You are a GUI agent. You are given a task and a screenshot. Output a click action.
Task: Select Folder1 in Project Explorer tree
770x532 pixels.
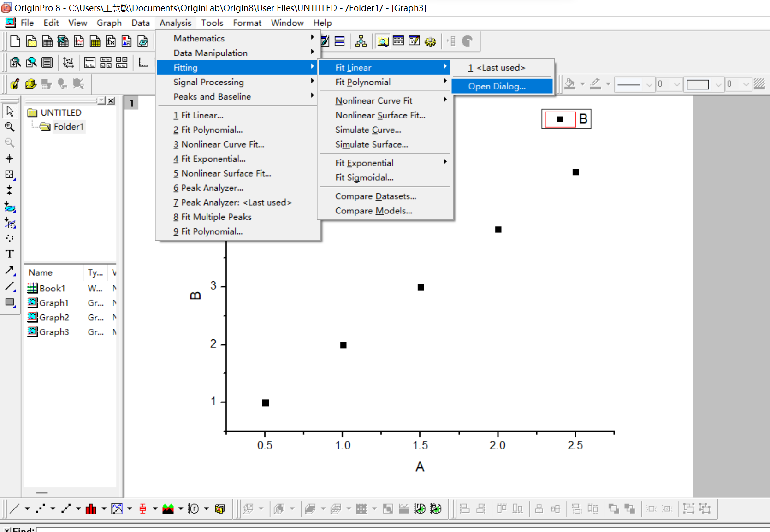point(69,127)
